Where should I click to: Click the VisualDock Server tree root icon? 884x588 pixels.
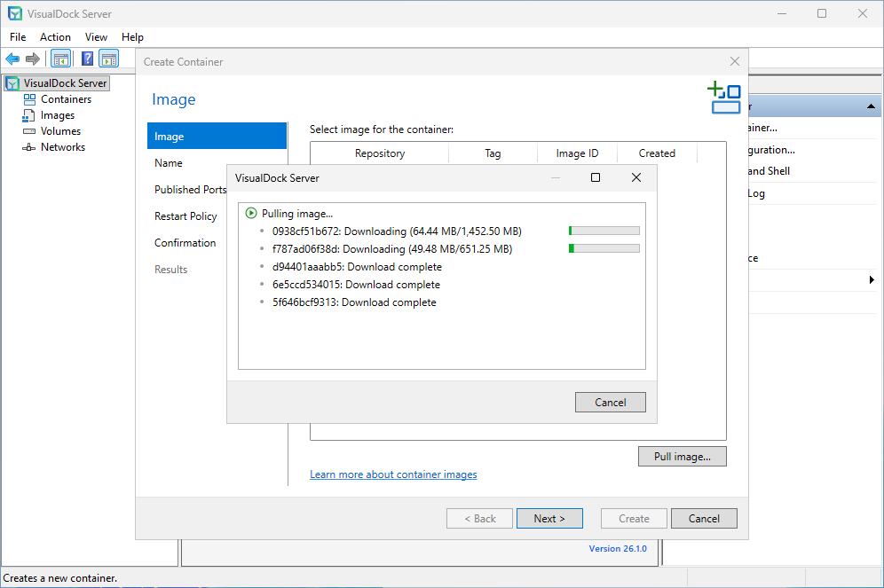click(12, 83)
